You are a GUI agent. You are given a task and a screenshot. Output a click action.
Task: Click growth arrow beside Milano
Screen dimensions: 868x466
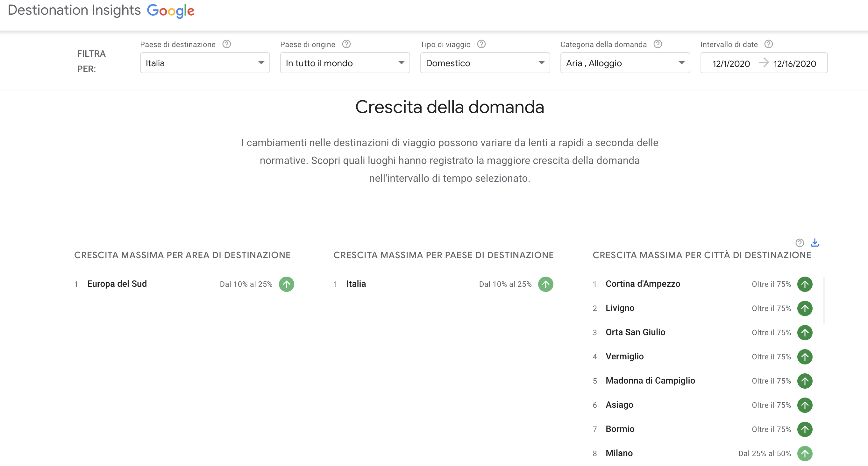[x=805, y=454]
